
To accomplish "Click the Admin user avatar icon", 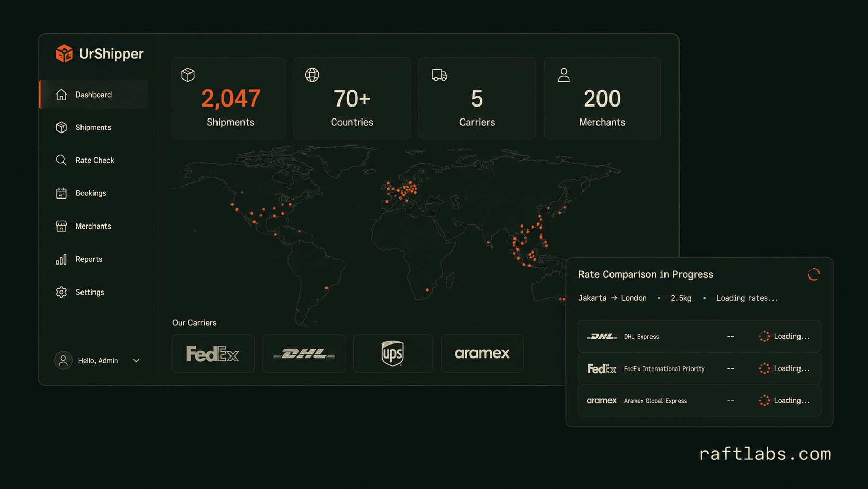I will 63,360.
